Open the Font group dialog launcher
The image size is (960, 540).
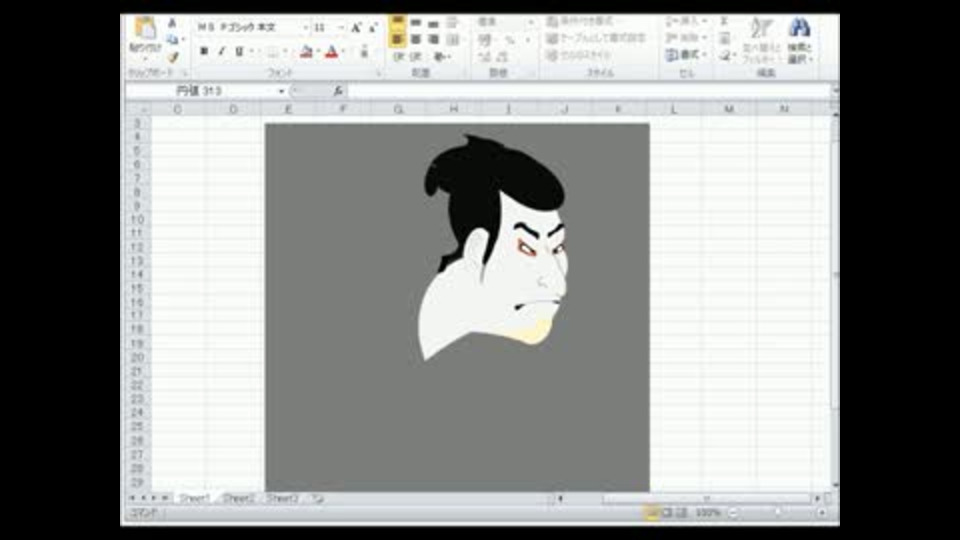coord(379,73)
